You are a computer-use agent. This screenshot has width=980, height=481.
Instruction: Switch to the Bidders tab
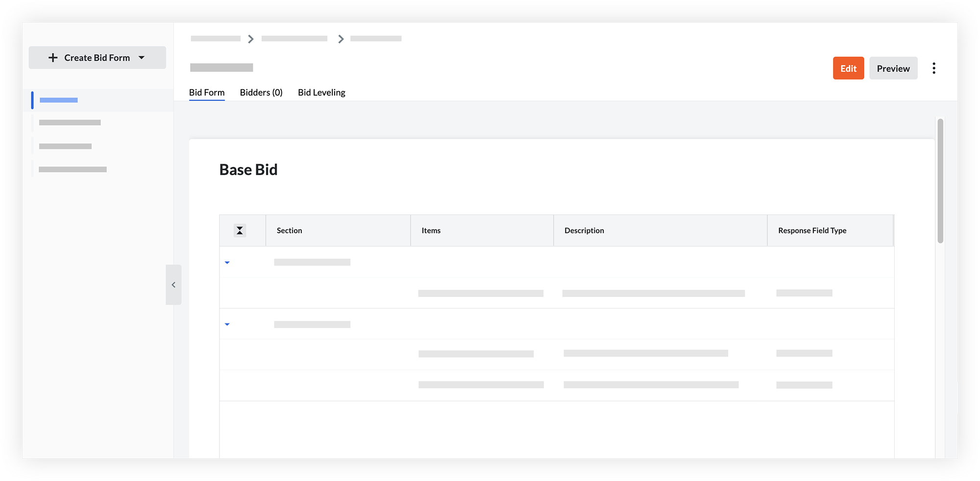pyautogui.click(x=261, y=92)
